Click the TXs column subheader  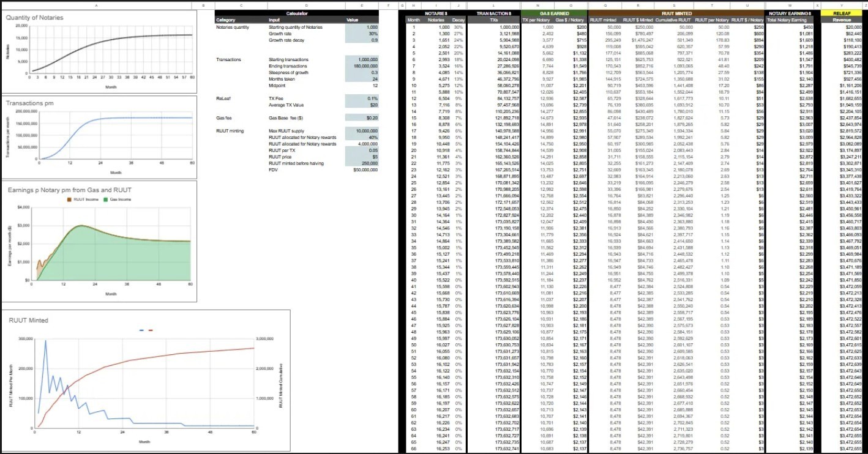tap(493, 20)
